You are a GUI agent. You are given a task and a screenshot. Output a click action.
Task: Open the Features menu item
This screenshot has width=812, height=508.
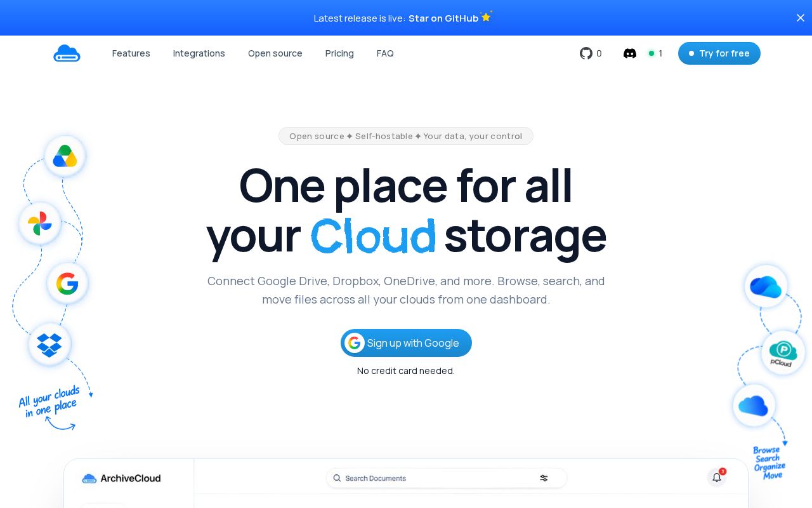[131, 53]
